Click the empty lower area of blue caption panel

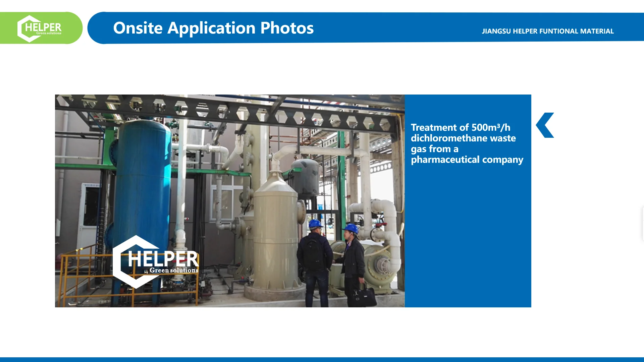[x=468, y=241]
